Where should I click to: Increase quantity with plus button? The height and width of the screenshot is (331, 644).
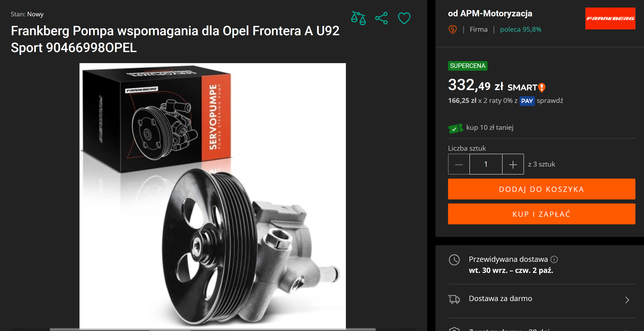[513, 164]
